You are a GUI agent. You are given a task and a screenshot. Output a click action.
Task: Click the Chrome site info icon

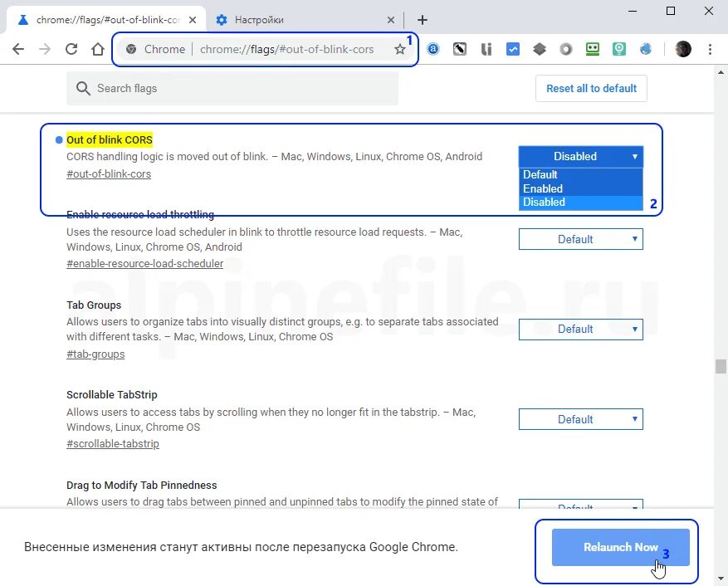[131, 49]
